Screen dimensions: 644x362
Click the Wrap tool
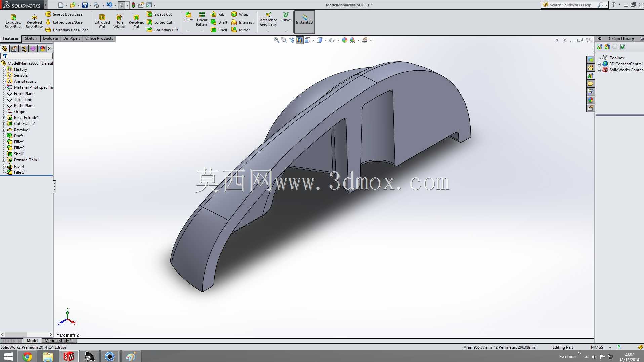pyautogui.click(x=240, y=14)
